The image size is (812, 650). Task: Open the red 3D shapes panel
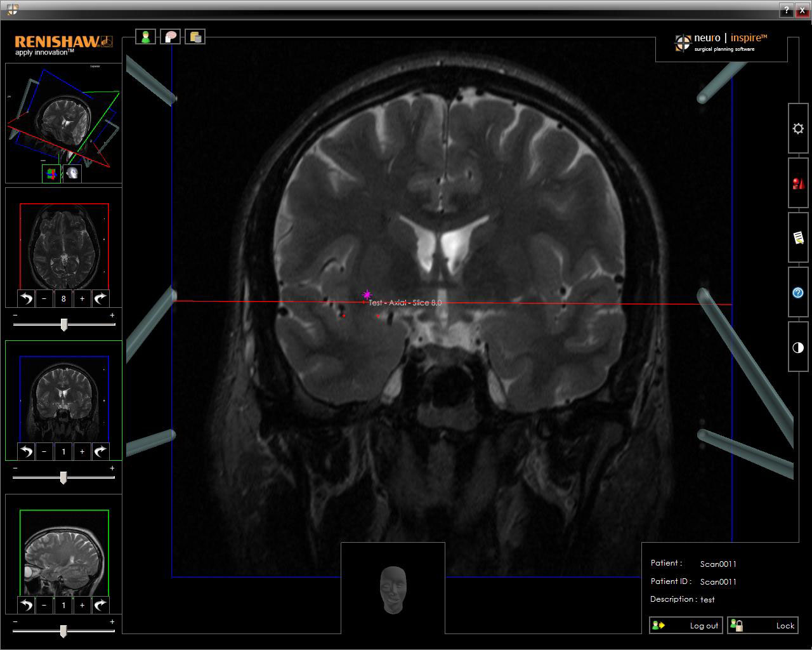tap(798, 183)
